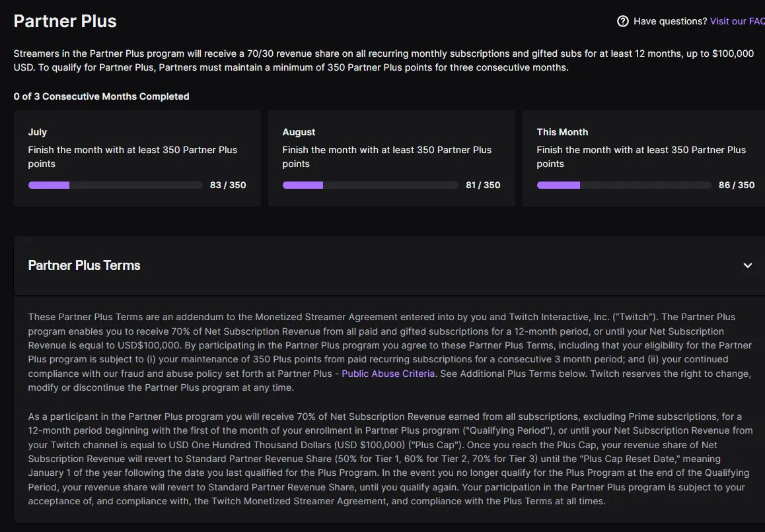Select the August month card title

299,132
